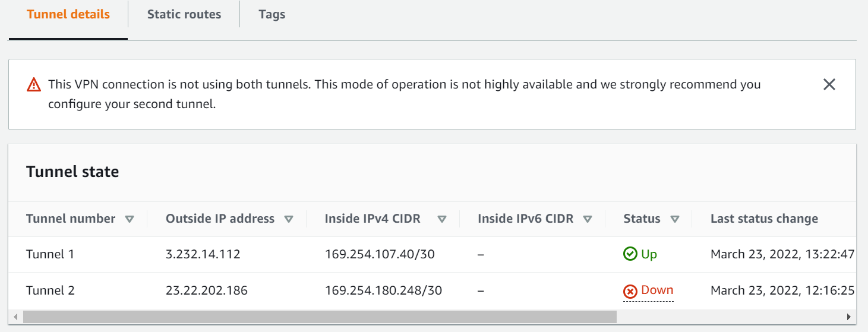Viewport: 868px width, 332px height.
Task: Click the red warning triangle icon
Action: coord(34,85)
